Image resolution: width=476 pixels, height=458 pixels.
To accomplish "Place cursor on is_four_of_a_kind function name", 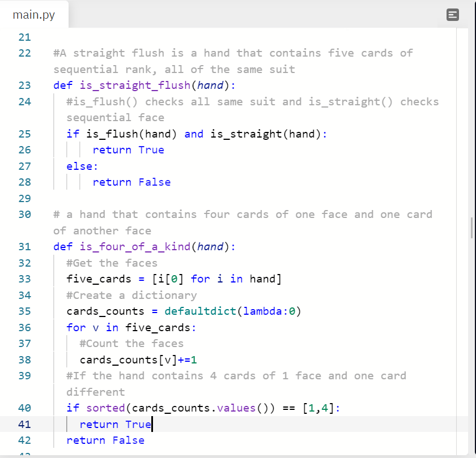I will 134,247.
